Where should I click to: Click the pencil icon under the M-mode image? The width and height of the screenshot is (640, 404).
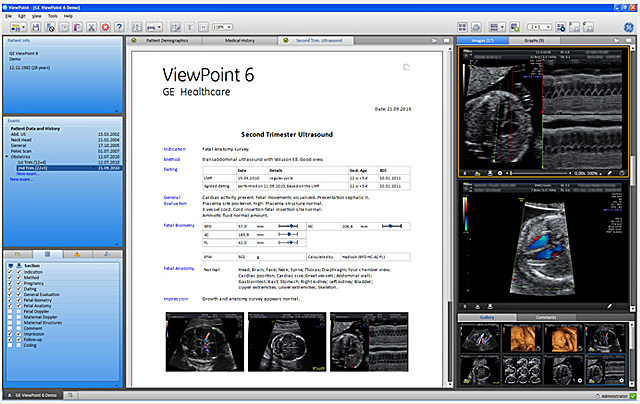click(609, 173)
